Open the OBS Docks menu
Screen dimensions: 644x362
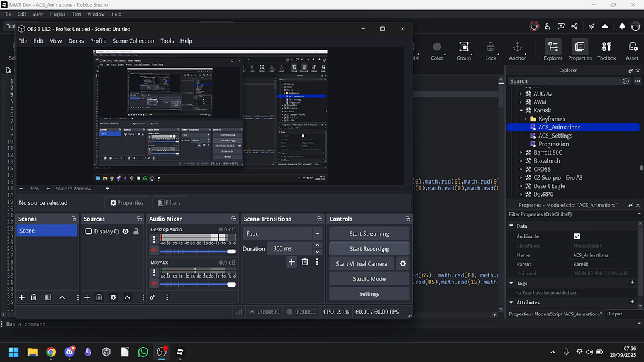75,41
